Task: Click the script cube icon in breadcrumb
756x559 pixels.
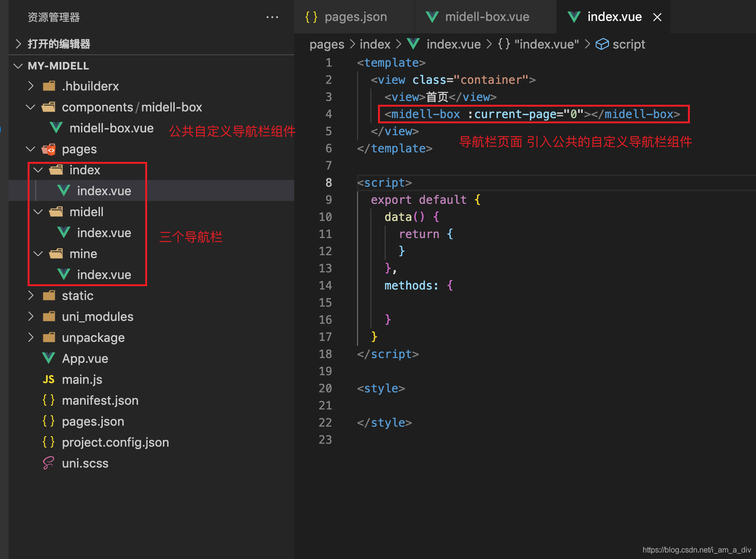Action: point(602,44)
